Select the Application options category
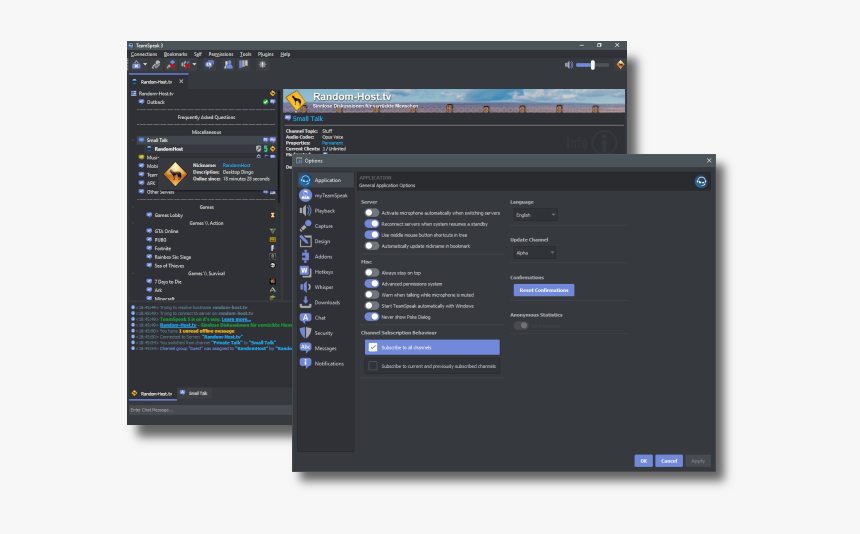This screenshot has width=860, height=534. (325, 180)
